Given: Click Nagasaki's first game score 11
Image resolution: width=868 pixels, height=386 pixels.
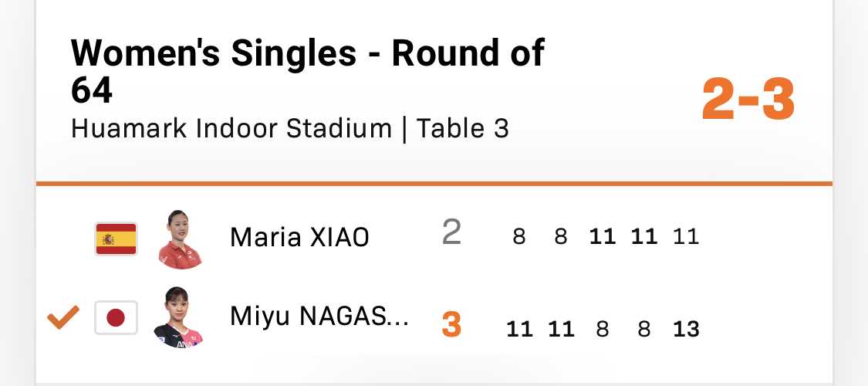Looking at the screenshot, I should point(520,330).
